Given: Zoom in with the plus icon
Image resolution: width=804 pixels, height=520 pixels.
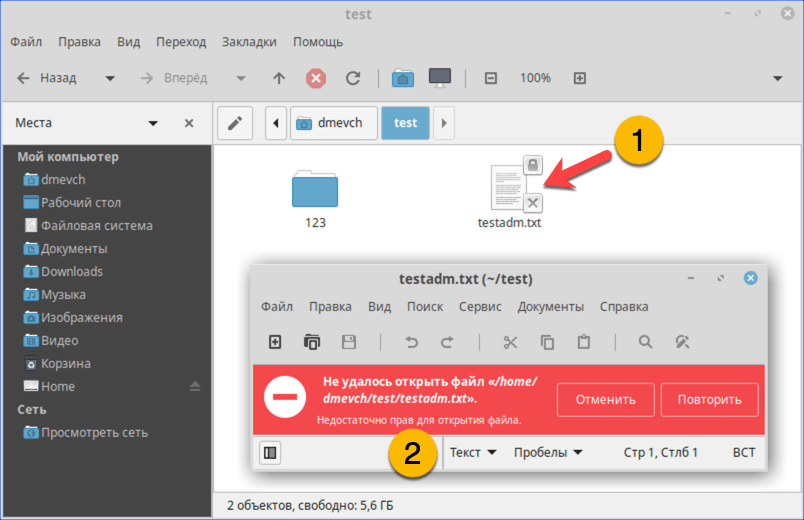Looking at the screenshot, I should tap(579, 78).
